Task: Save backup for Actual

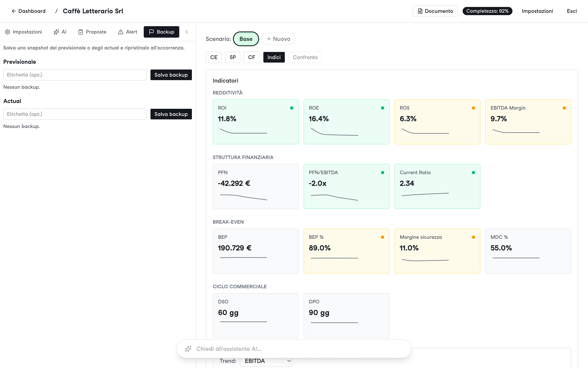Action: (x=171, y=114)
